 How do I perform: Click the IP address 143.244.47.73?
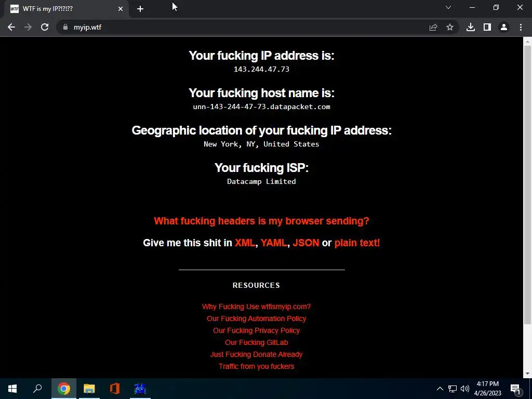[261, 69]
